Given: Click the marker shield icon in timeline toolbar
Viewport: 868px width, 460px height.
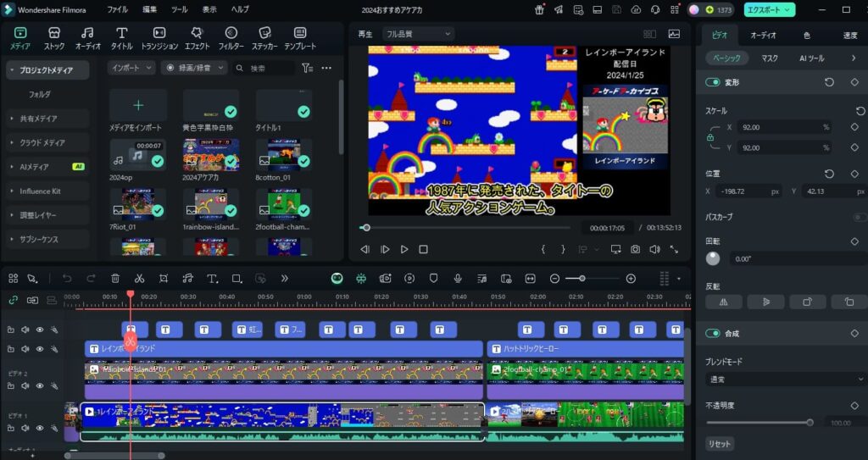Looking at the screenshot, I should pos(433,279).
